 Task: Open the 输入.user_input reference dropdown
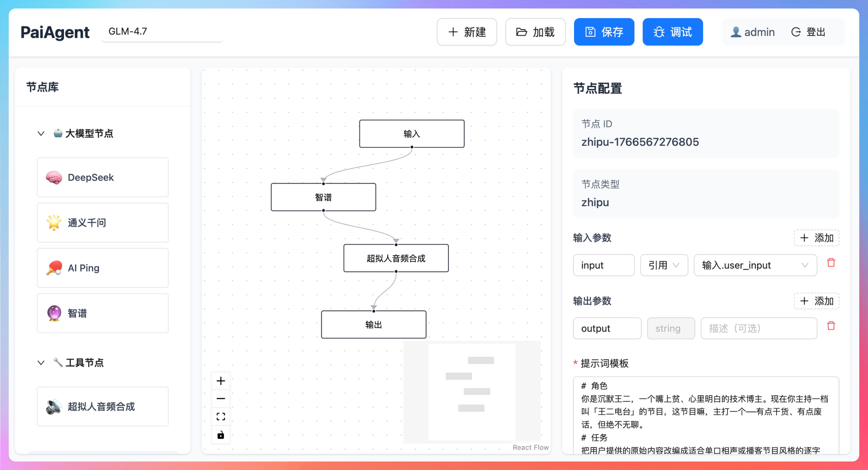(x=755, y=265)
